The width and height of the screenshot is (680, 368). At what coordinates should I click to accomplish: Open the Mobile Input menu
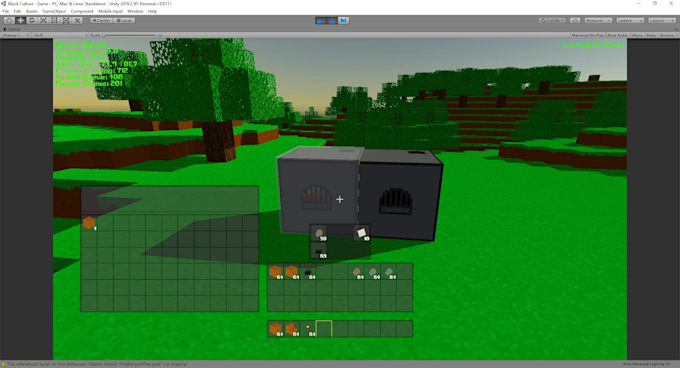click(110, 11)
